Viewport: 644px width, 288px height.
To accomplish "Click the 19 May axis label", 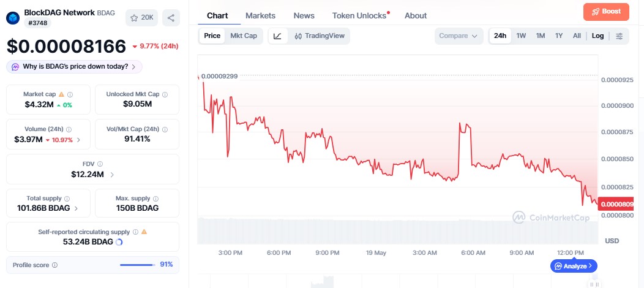I will pyautogui.click(x=376, y=253).
